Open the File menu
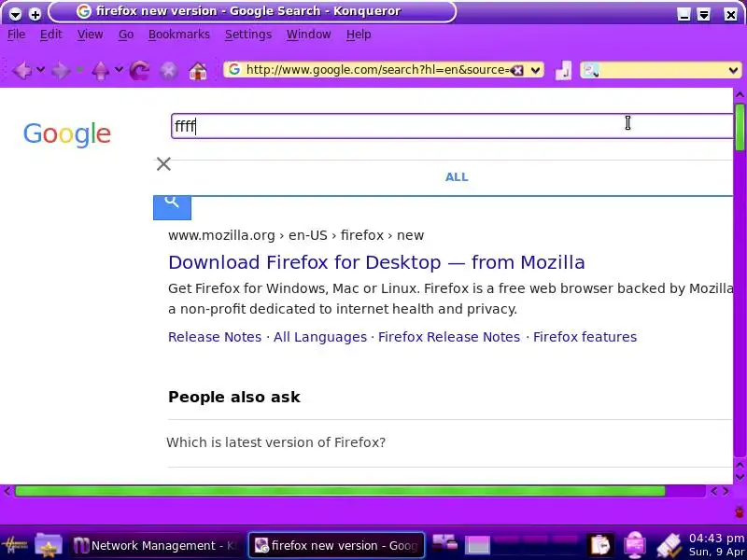This screenshot has width=747, height=560. (x=17, y=35)
